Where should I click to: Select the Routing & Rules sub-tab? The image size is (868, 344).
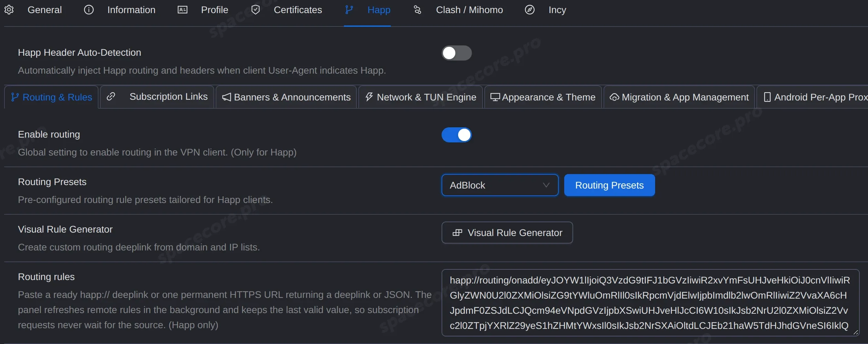pyautogui.click(x=51, y=97)
